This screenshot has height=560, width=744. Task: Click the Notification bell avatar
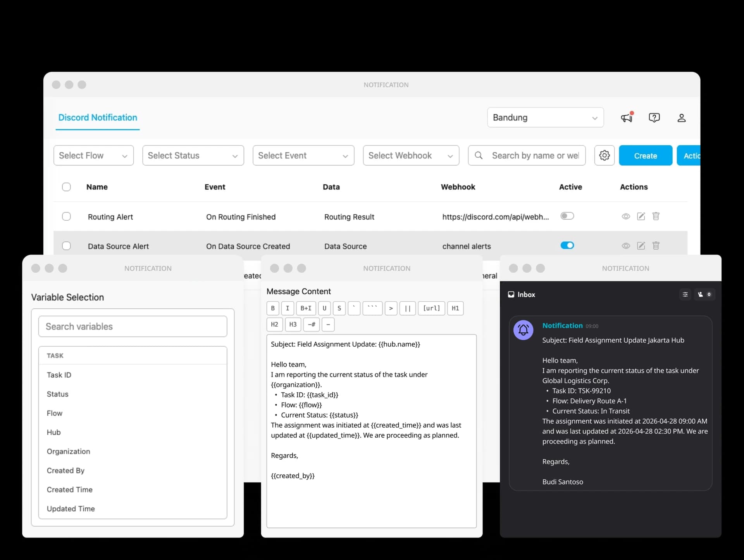click(523, 330)
